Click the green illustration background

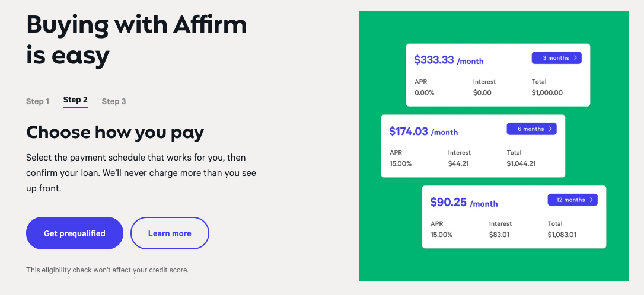click(494, 267)
